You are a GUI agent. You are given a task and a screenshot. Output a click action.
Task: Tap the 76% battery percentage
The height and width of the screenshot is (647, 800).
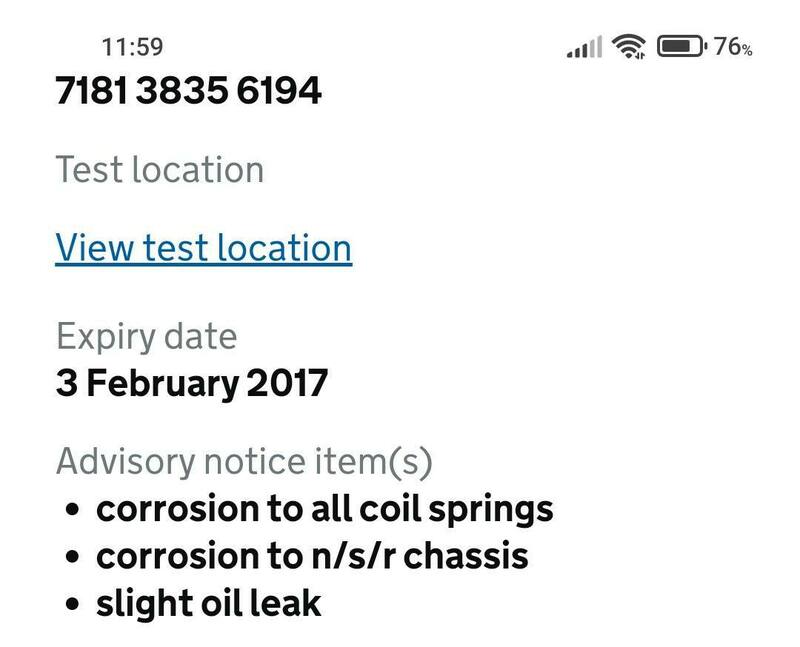[733, 46]
